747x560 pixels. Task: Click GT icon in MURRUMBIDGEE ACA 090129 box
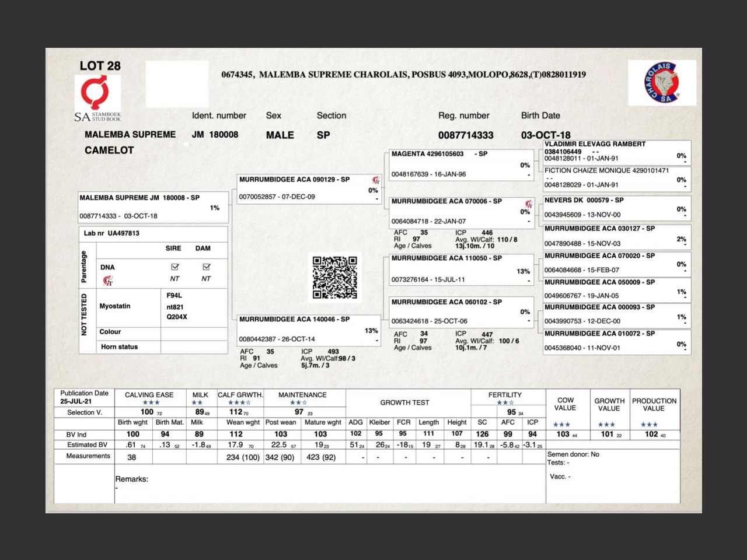click(376, 180)
